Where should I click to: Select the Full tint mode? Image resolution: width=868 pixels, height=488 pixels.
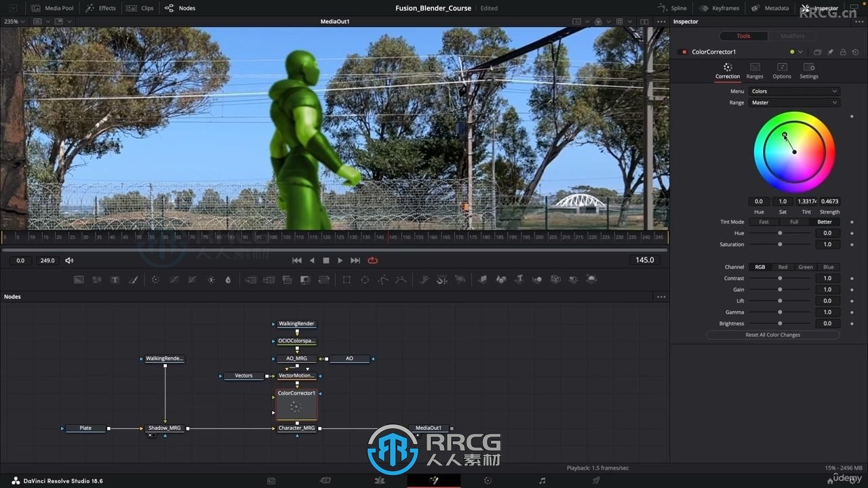coord(794,222)
